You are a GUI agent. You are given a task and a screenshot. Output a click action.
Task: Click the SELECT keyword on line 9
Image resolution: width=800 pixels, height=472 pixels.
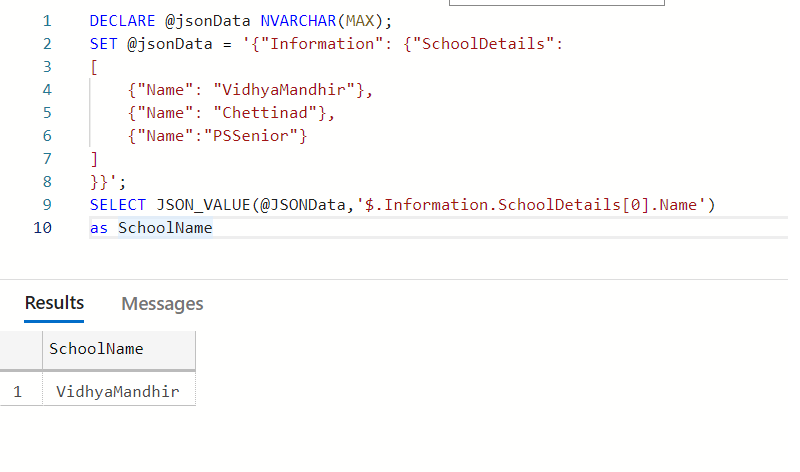[117, 205]
